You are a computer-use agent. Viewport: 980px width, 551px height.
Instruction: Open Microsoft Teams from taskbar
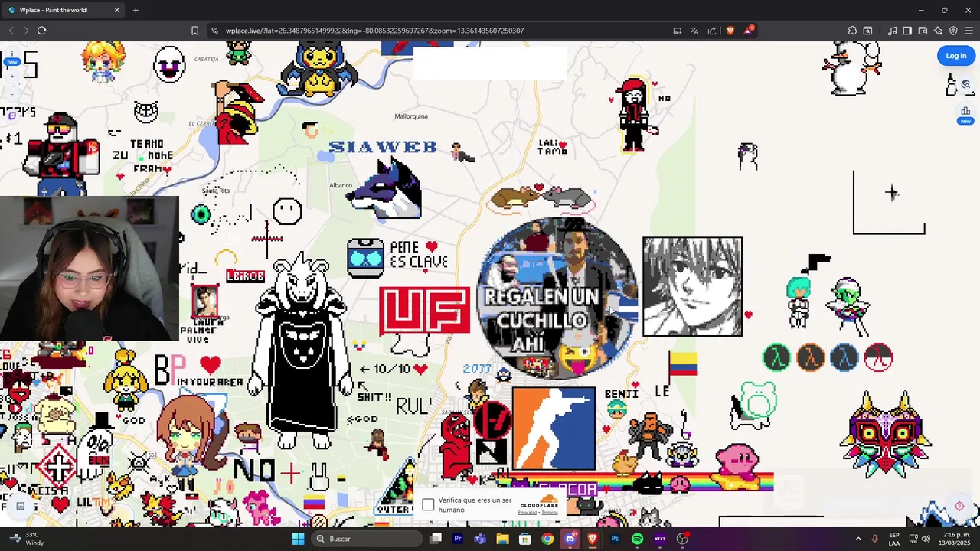click(x=480, y=539)
